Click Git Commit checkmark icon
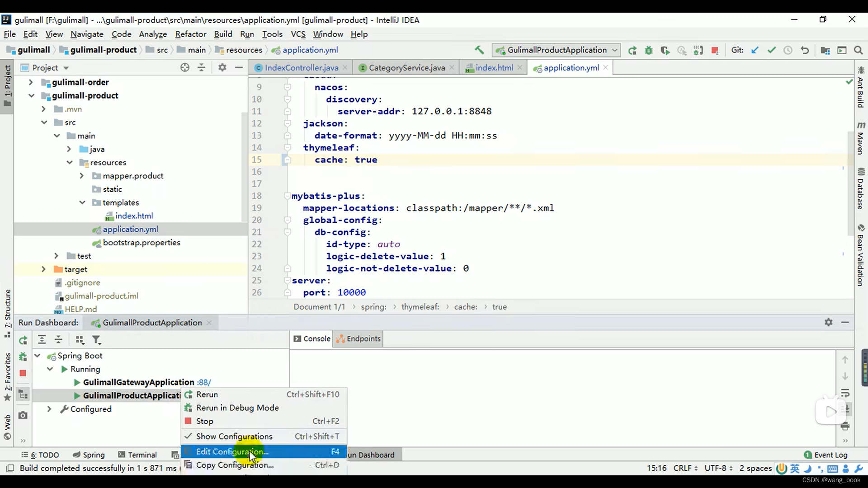This screenshot has width=868, height=488. tap(771, 50)
